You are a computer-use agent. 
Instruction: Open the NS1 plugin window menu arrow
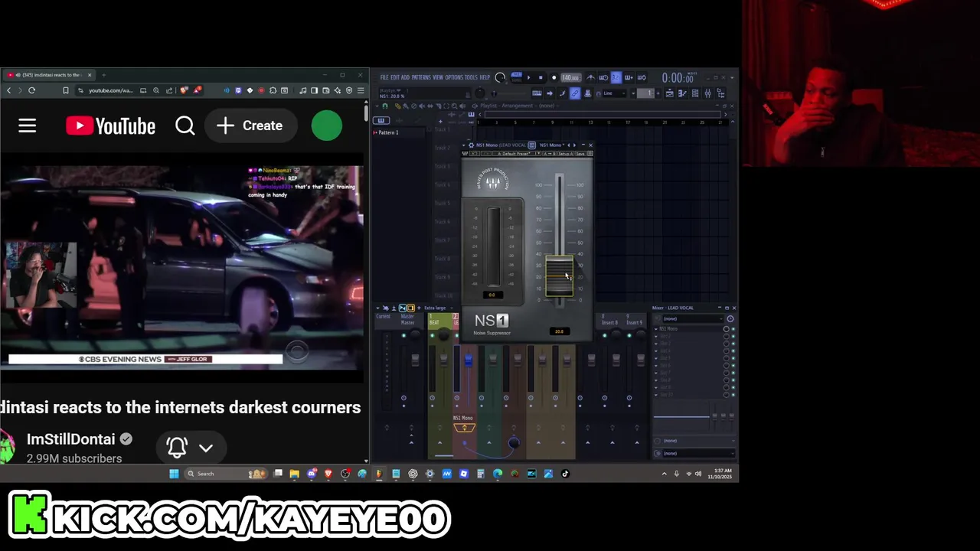pyautogui.click(x=464, y=145)
